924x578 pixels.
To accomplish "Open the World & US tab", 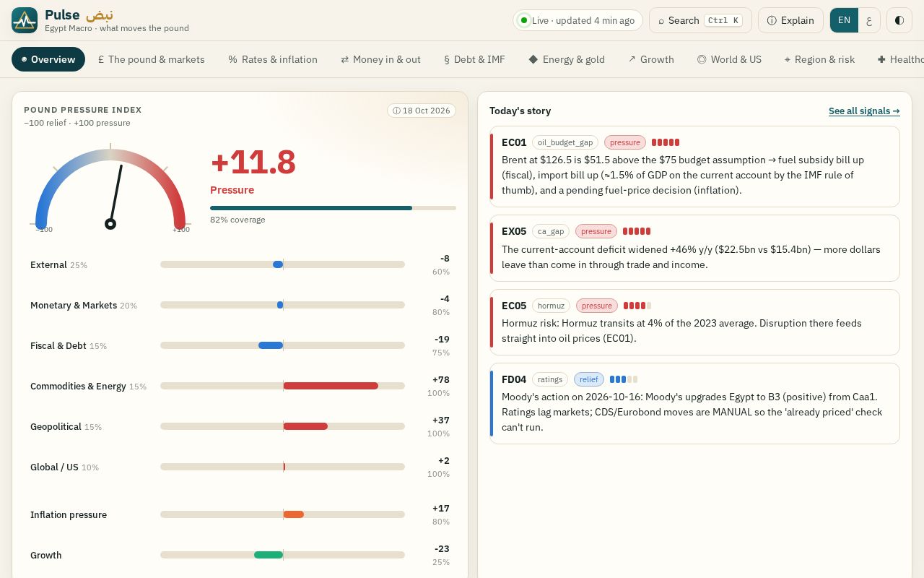I will (729, 59).
